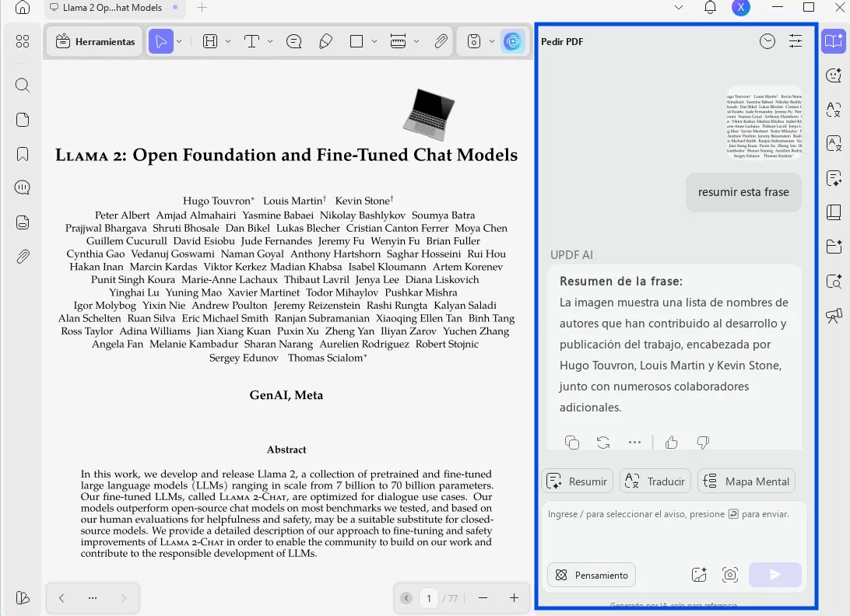Select the cursor selection tool
The image size is (850, 616).
tap(161, 41)
